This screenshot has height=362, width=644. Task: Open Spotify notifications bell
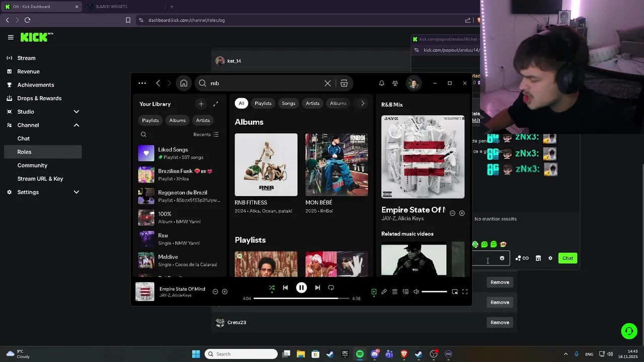[381, 83]
